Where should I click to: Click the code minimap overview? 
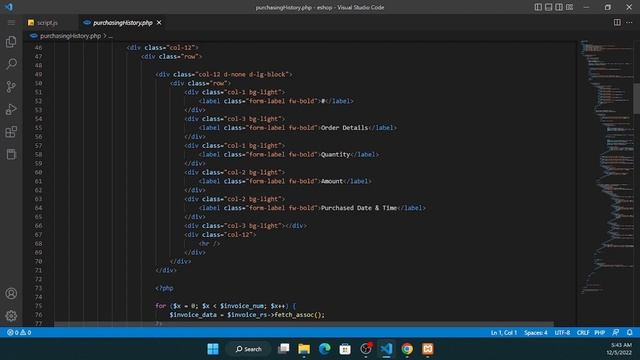point(606,167)
